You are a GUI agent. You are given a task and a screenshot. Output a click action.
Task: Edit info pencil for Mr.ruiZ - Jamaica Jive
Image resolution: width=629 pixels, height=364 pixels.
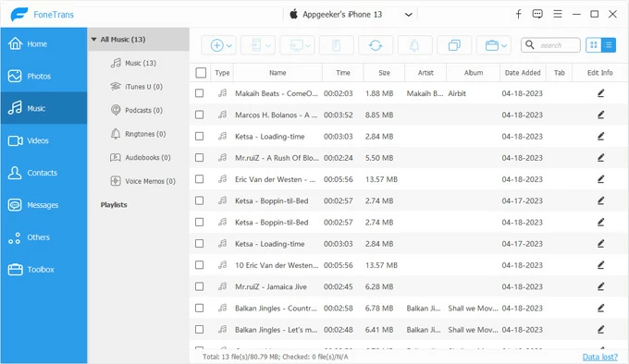[x=600, y=286]
